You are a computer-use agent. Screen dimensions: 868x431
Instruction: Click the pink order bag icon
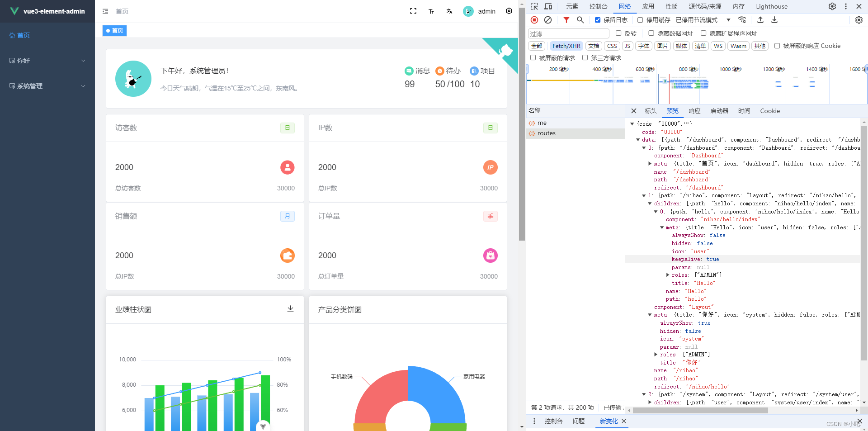tap(491, 256)
